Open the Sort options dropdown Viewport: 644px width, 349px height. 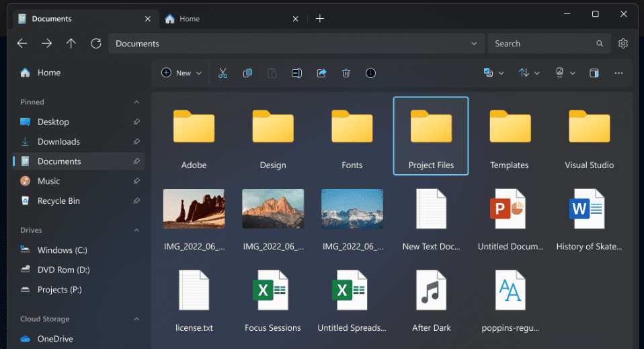coord(529,73)
